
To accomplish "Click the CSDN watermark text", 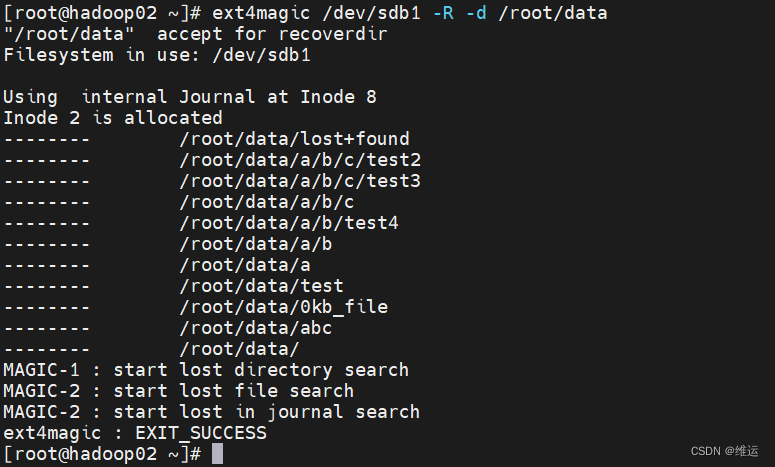I will [725, 451].
